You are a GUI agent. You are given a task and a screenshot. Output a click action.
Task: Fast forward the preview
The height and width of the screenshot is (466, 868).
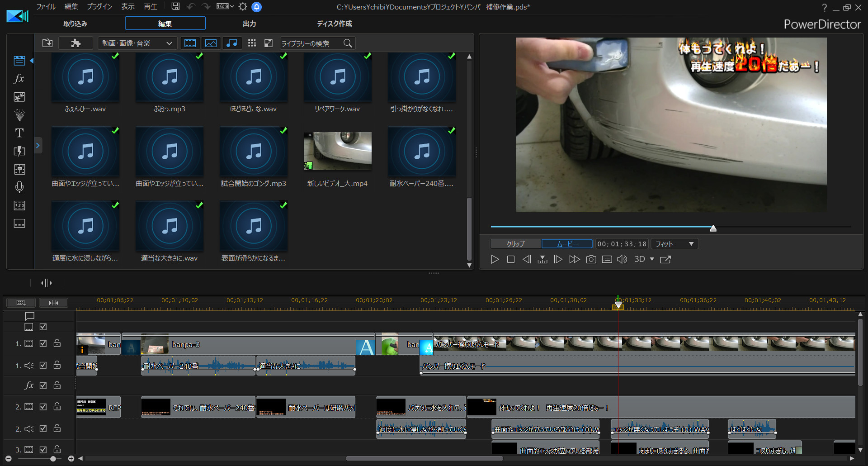574,259
